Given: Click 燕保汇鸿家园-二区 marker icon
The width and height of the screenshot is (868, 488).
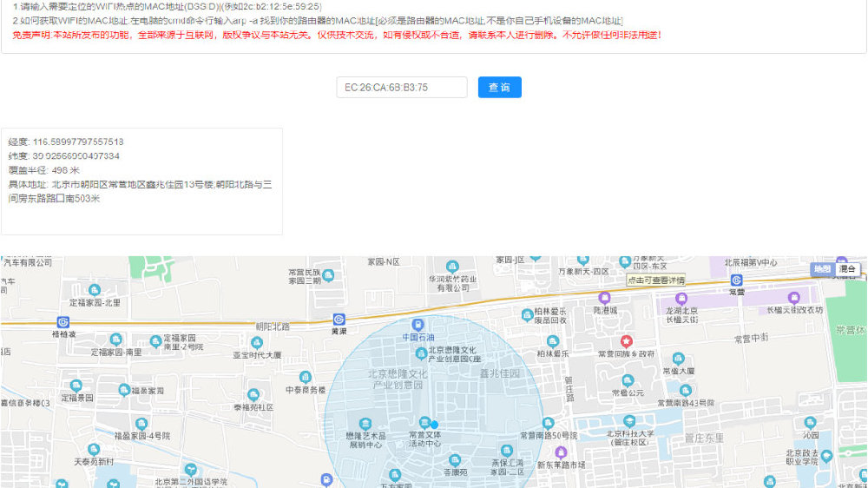Looking at the screenshot, I should [506, 451].
